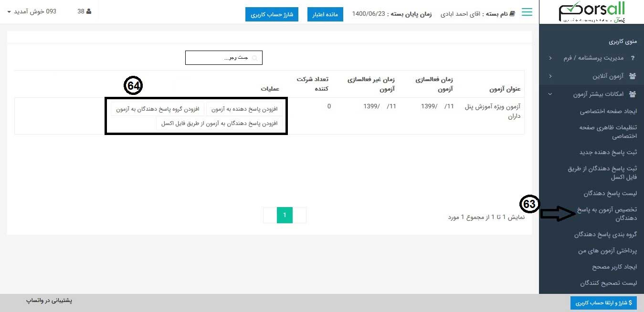The width and height of the screenshot is (644, 312).
Task: Click the نمایش 1 تا 1 از مجموع 1 مورد text
Action: 486,217
